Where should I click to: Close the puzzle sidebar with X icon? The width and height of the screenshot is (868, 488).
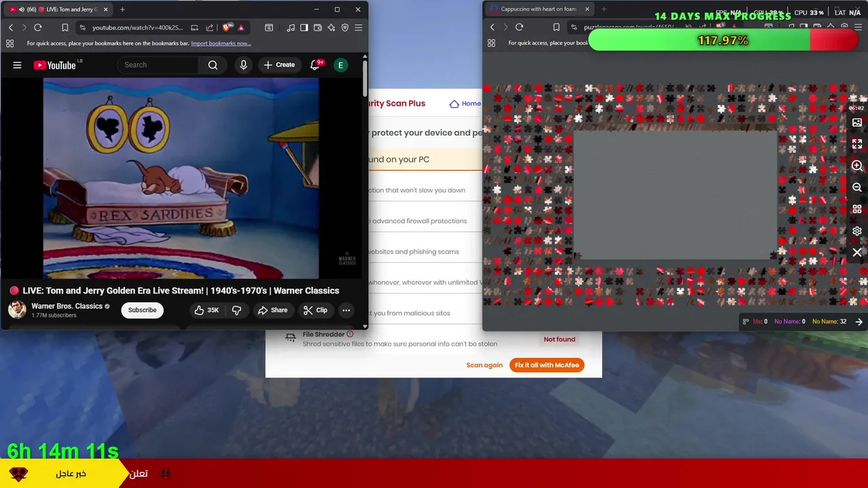(857, 253)
